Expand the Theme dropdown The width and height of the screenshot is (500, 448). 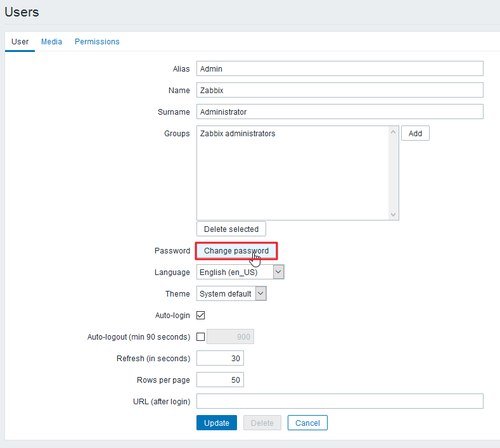click(x=231, y=294)
